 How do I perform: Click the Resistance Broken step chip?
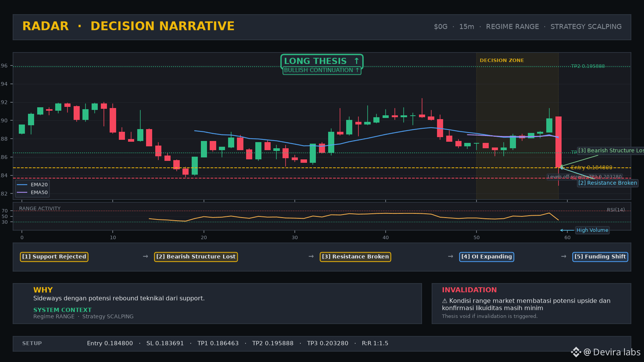[355, 257]
